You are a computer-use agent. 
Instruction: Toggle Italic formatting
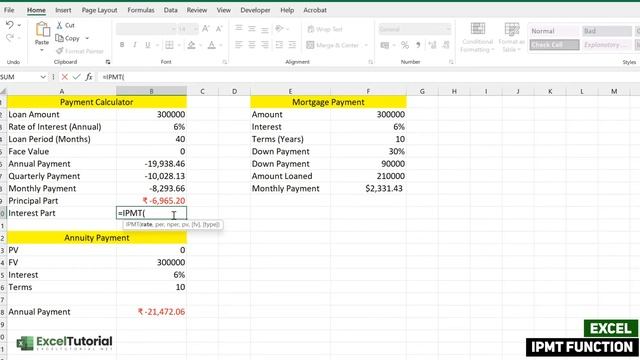pos(135,45)
